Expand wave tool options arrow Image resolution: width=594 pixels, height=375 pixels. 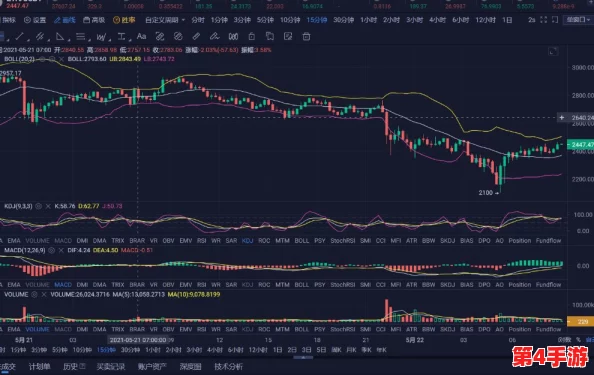(110, 40)
